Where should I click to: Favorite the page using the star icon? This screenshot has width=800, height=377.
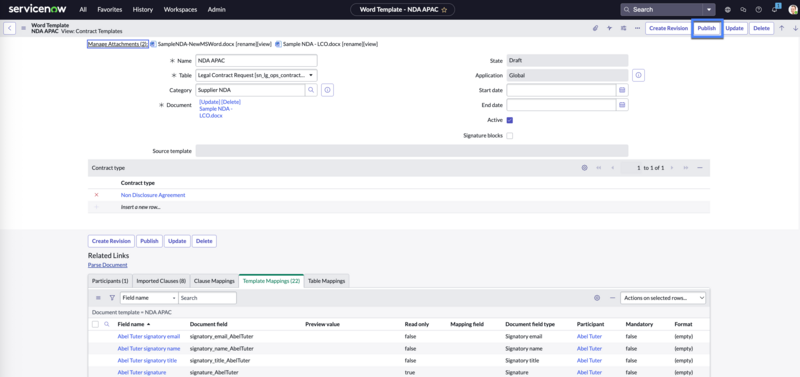pos(444,10)
